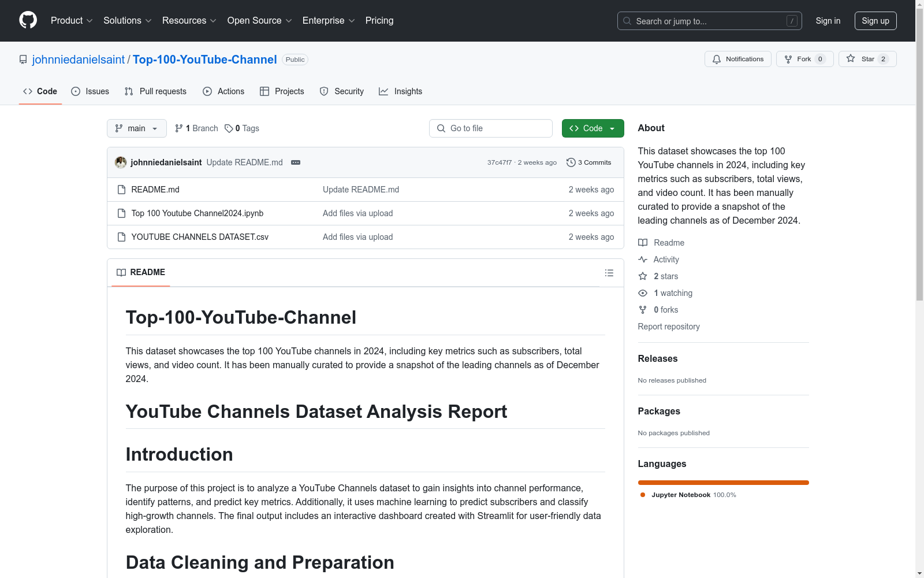Screen dimensions: 924x578
Task: Open the commit details ellipsis icon
Action: click(296, 162)
